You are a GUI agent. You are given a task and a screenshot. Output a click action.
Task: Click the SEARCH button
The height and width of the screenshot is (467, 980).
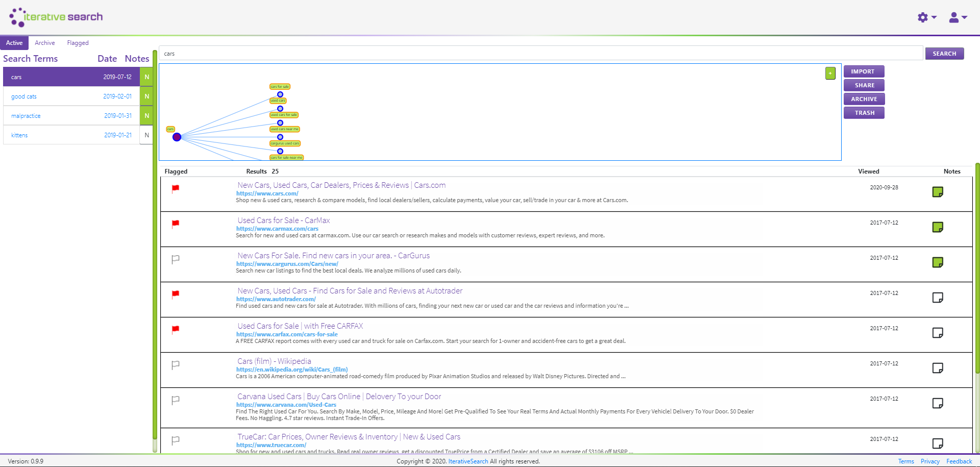[944, 54]
